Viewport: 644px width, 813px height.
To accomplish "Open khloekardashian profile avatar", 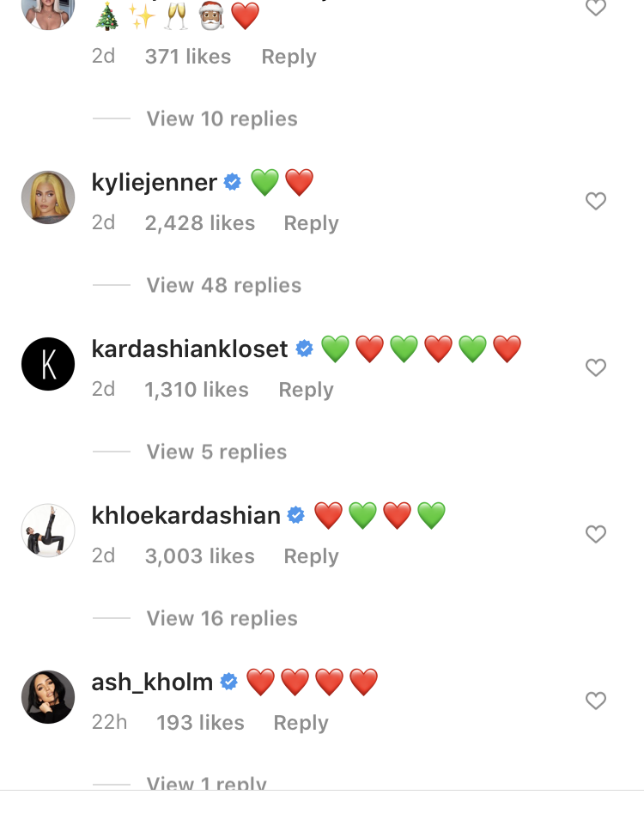I will 48,531.
